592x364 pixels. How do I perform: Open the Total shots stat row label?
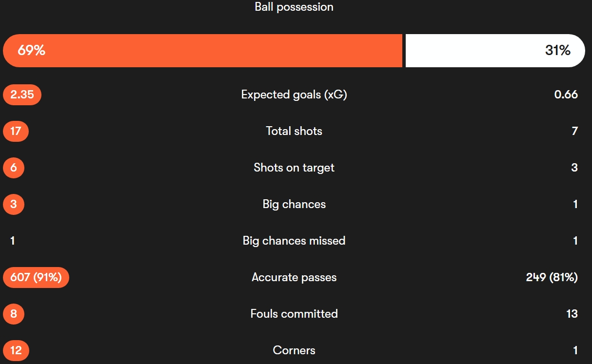[x=294, y=131]
